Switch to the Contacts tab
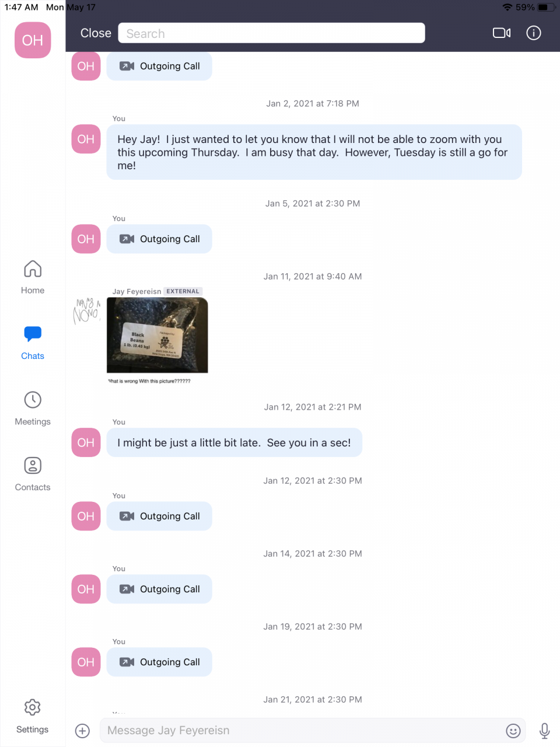 33,474
